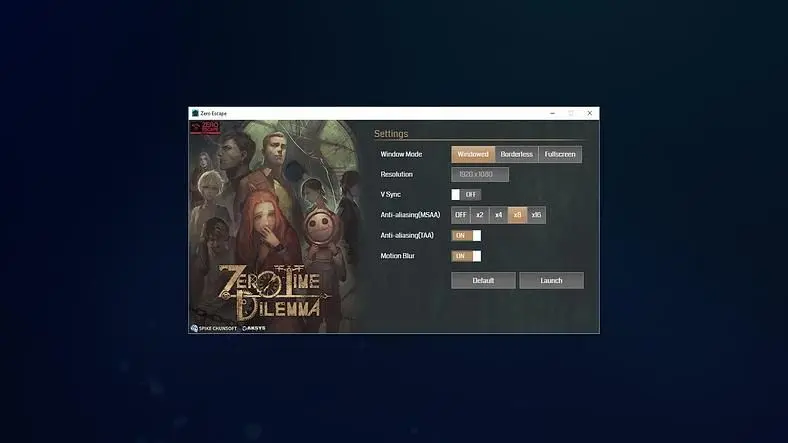
Task: Toggle the Anti-aliasing(TAA) switch
Action: pos(466,236)
